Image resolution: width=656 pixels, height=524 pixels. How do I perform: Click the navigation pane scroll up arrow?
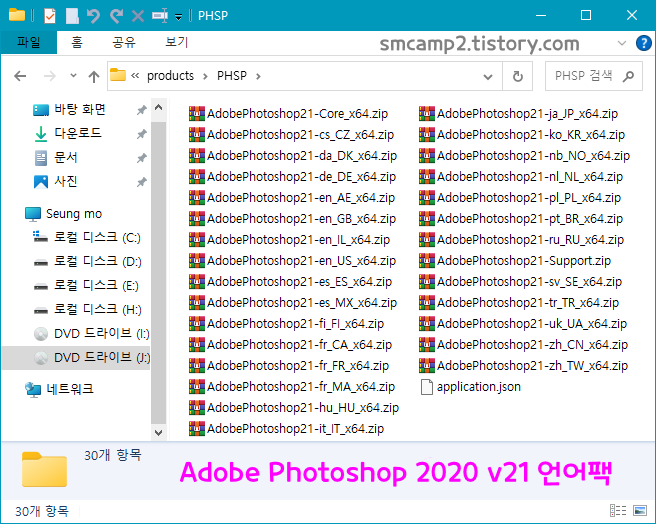(159, 108)
